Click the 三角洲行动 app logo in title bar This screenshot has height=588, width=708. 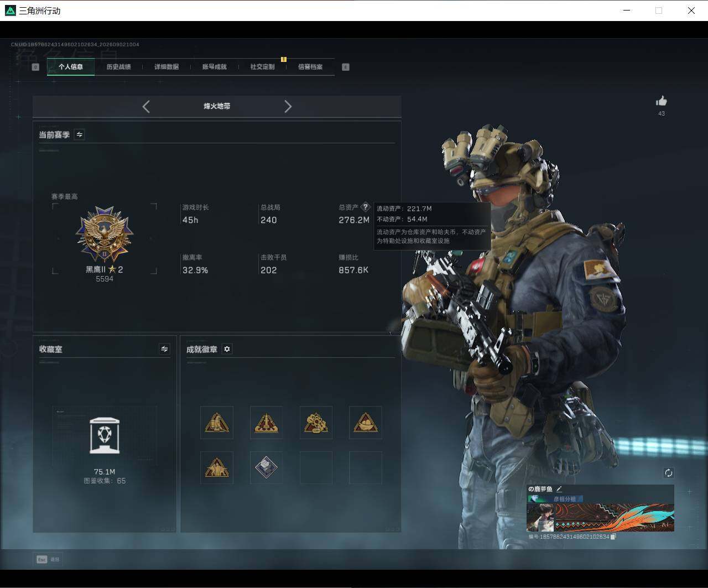pos(11,11)
